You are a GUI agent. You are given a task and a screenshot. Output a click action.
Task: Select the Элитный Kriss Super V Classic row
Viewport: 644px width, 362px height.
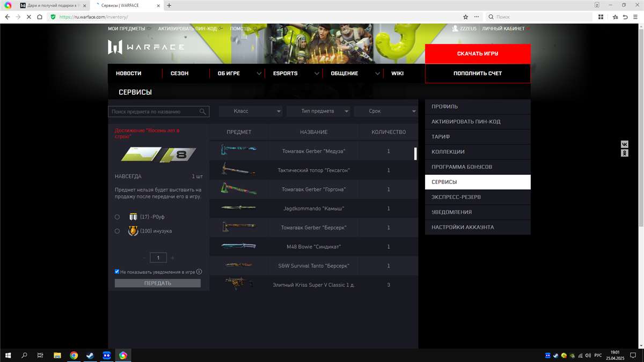(x=313, y=285)
